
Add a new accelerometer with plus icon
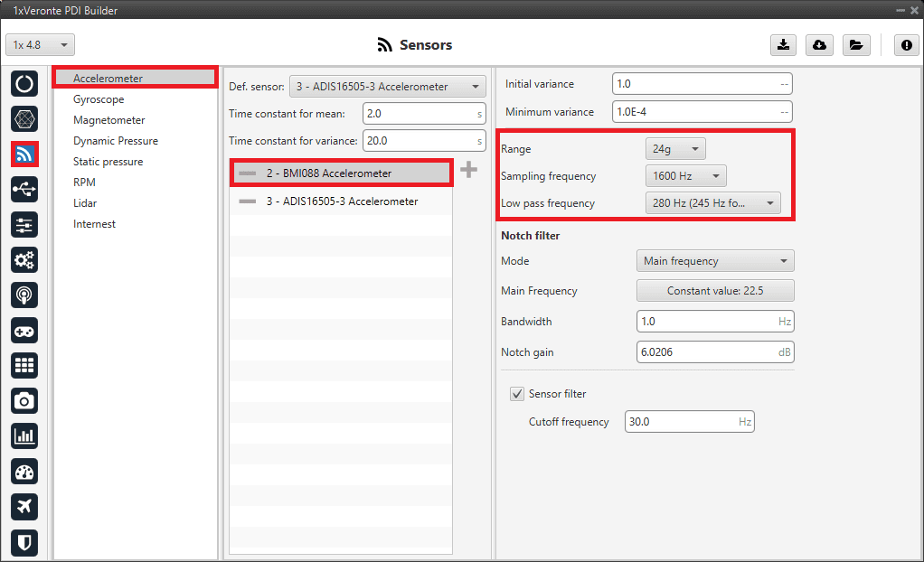[x=468, y=170]
